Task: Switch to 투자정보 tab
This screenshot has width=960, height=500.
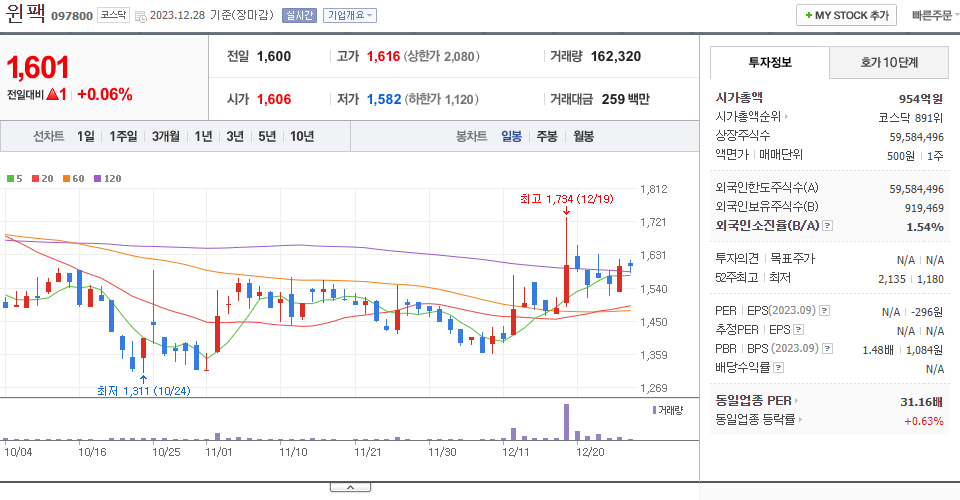Action: pyautogui.click(x=770, y=62)
